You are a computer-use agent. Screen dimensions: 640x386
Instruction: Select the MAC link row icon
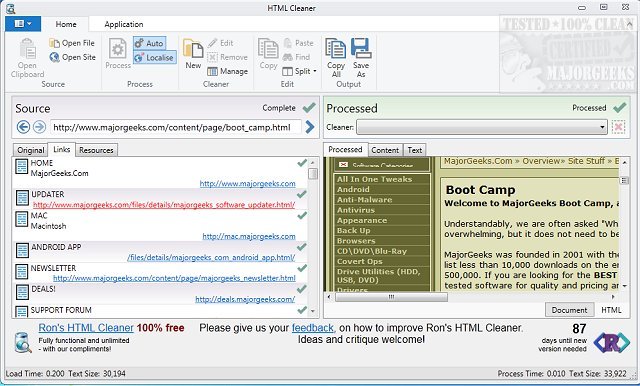[22, 219]
